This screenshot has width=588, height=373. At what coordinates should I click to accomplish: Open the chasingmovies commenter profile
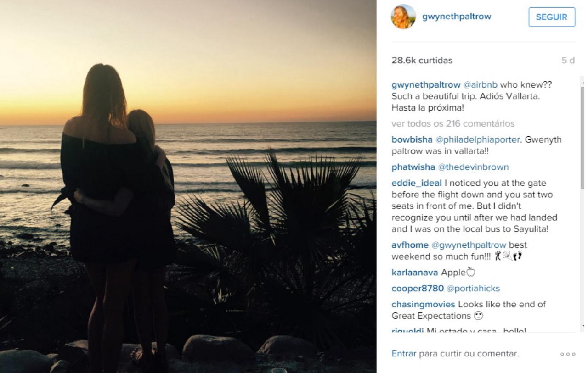point(423,305)
